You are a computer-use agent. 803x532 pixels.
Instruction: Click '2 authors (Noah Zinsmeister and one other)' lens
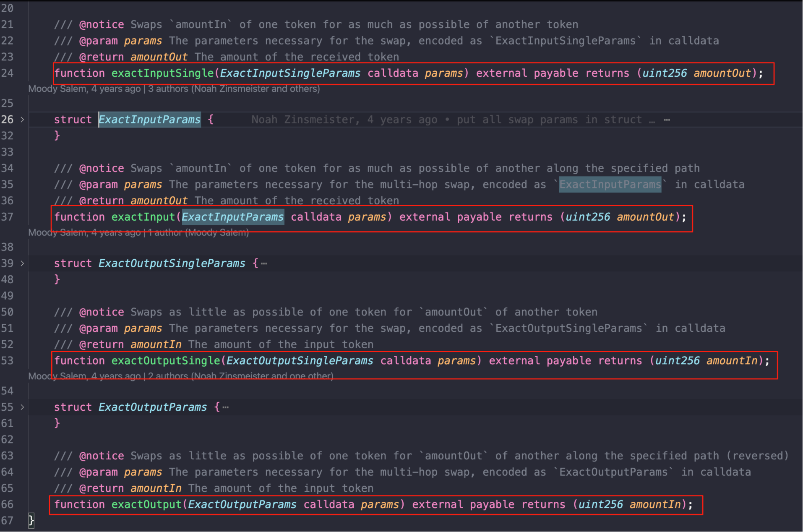240,376
